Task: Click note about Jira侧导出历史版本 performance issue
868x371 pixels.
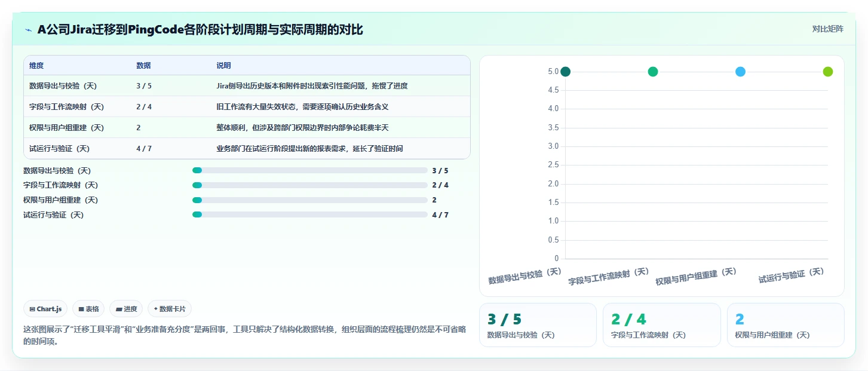Action: pyautogui.click(x=312, y=86)
